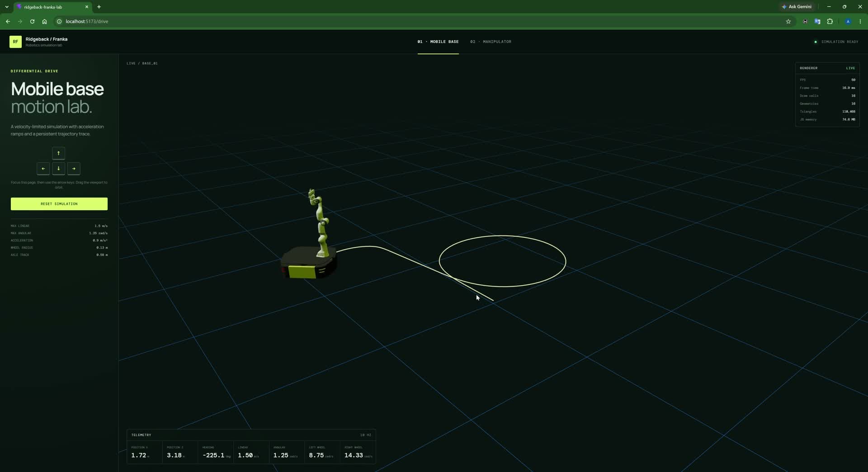Click the ACCELERATION 0.9 m/s² parameter

tap(59, 241)
